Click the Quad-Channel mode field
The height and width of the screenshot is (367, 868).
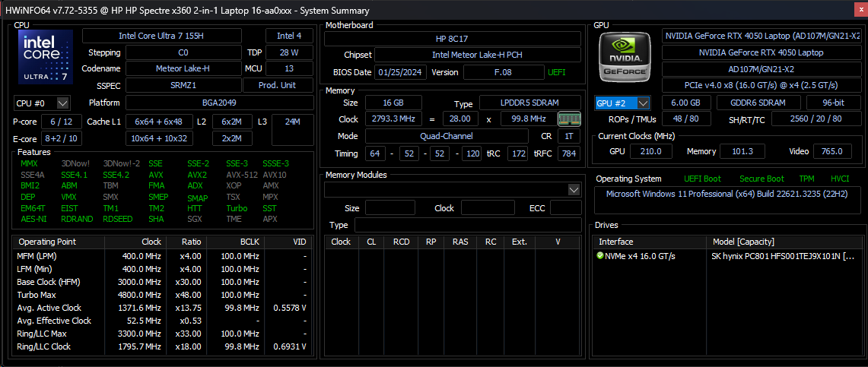point(447,136)
